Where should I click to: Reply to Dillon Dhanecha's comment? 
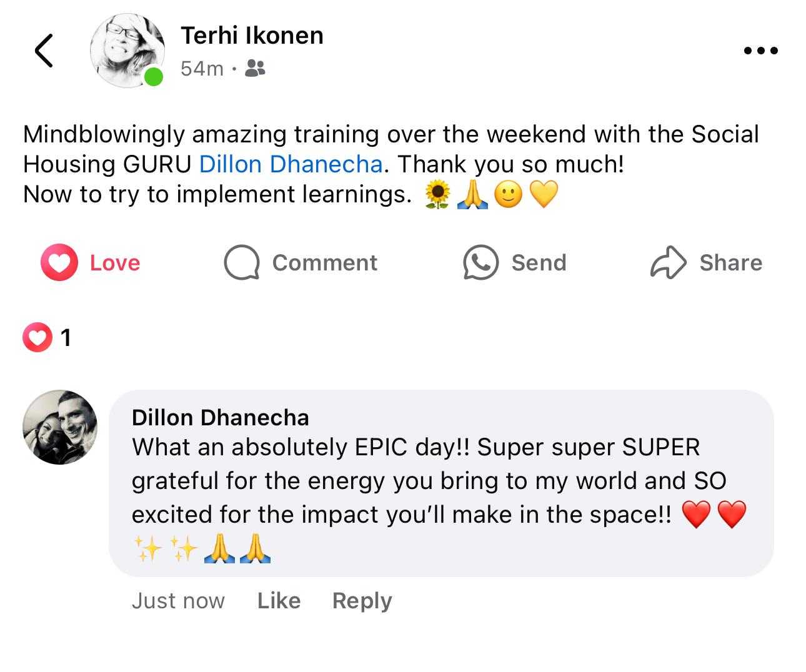point(362,601)
